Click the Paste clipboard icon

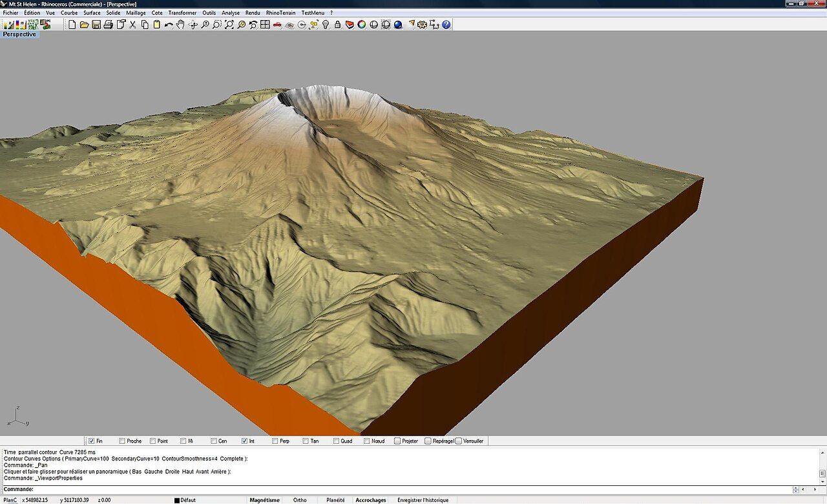pos(157,25)
